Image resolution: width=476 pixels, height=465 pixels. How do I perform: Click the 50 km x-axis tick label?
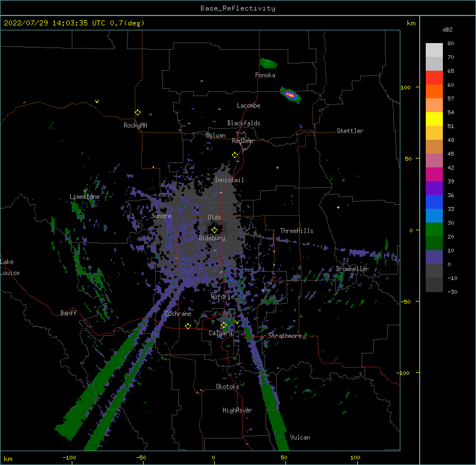pos(284,457)
